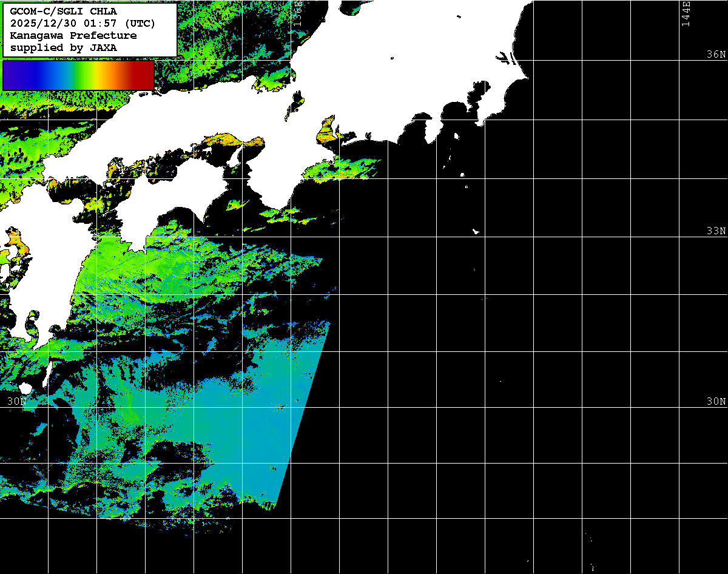The width and height of the screenshot is (728, 574).
Task: Click the GCOM-C/SGLI CHLA title text
Action: point(63,11)
